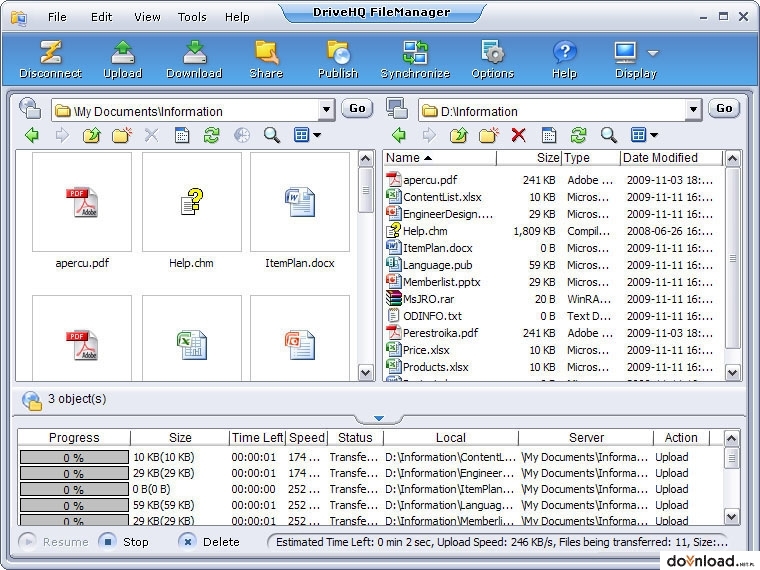Screen dimensions: 760x570
Task: Click remote computer icon beside path field
Action: [x=30, y=108]
